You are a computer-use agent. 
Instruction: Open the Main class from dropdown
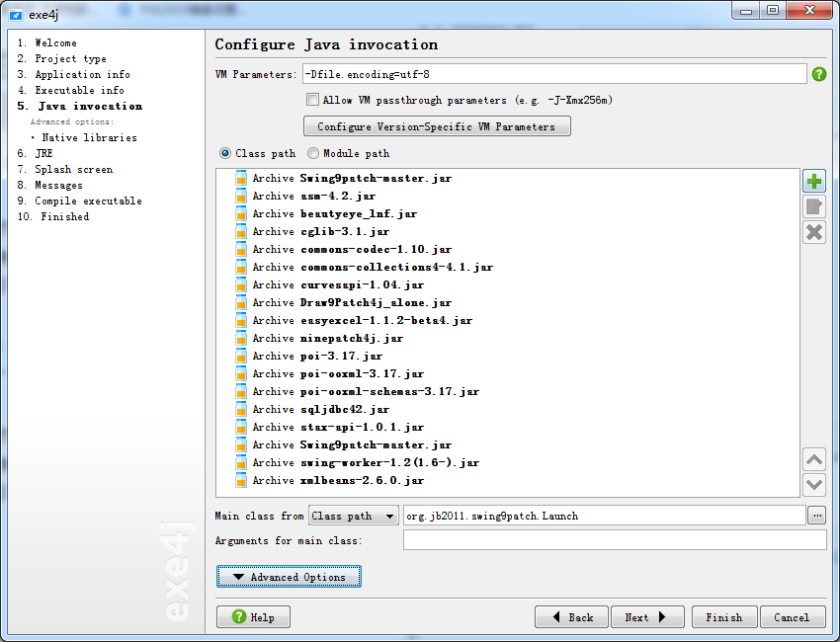[353, 516]
